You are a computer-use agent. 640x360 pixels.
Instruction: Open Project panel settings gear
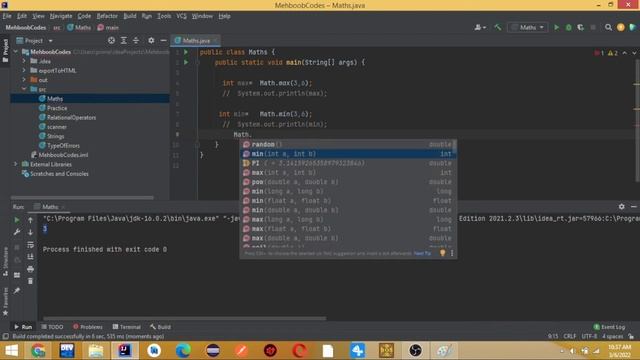click(x=151, y=40)
